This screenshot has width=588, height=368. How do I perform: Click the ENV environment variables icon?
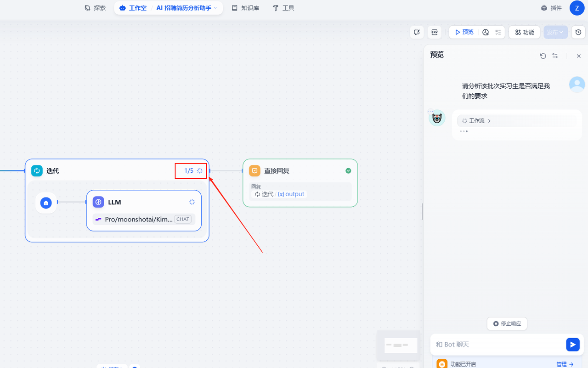[x=434, y=32]
